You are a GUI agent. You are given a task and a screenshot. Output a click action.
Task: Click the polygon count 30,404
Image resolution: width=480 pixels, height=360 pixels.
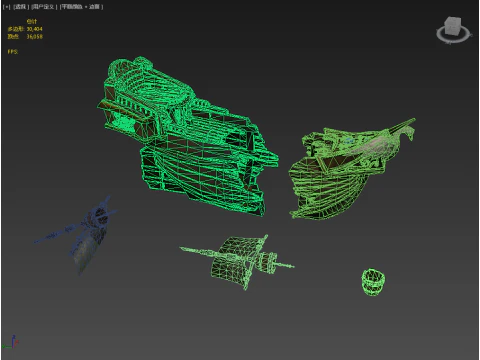pyautogui.click(x=35, y=29)
